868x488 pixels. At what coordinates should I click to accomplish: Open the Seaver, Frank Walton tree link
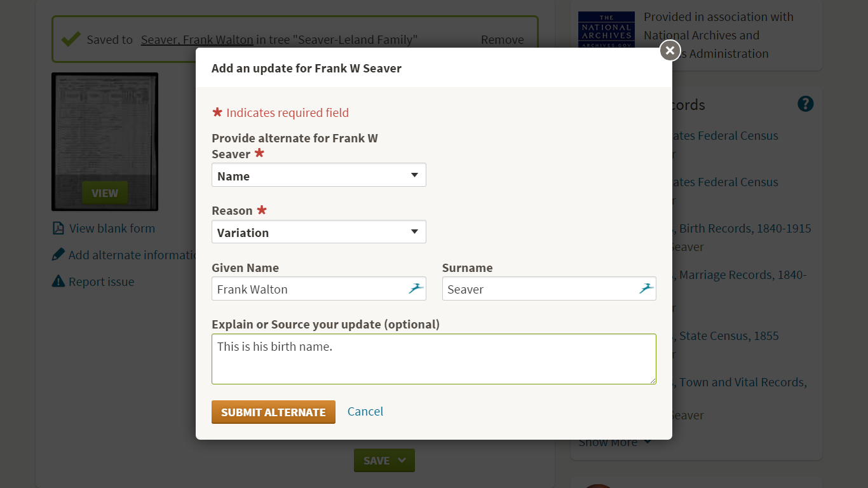pyautogui.click(x=196, y=39)
